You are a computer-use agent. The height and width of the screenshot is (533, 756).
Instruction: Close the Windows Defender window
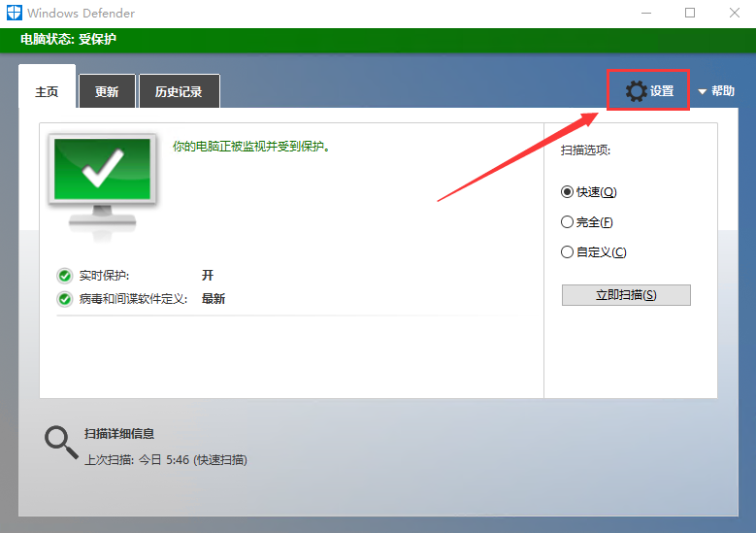[735, 13]
